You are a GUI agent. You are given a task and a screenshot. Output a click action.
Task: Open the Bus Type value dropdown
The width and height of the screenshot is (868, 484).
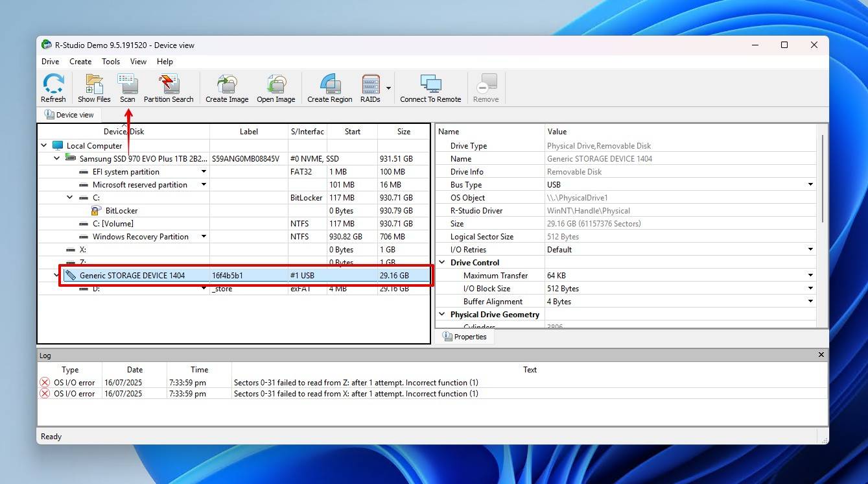pyautogui.click(x=810, y=184)
